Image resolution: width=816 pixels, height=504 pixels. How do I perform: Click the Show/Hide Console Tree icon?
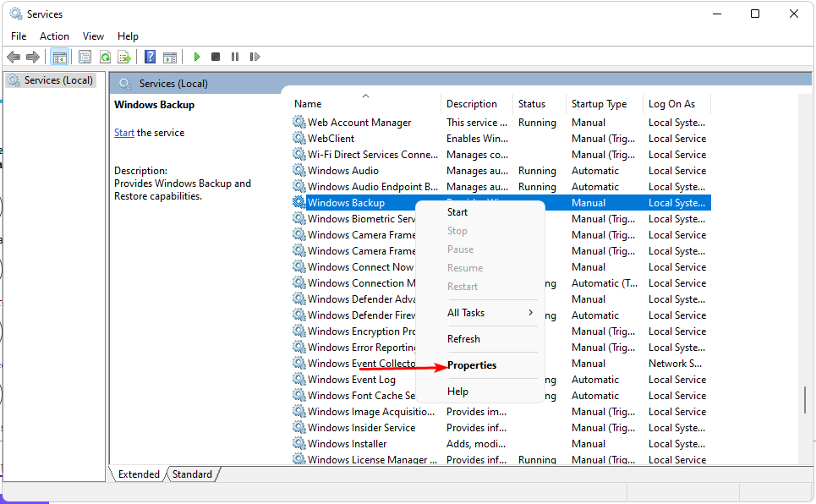tap(59, 57)
